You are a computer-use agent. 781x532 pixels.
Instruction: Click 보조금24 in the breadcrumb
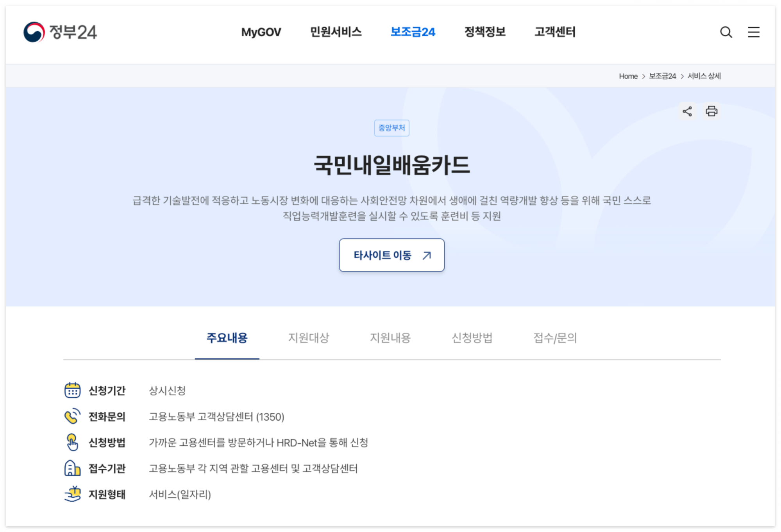pos(662,76)
